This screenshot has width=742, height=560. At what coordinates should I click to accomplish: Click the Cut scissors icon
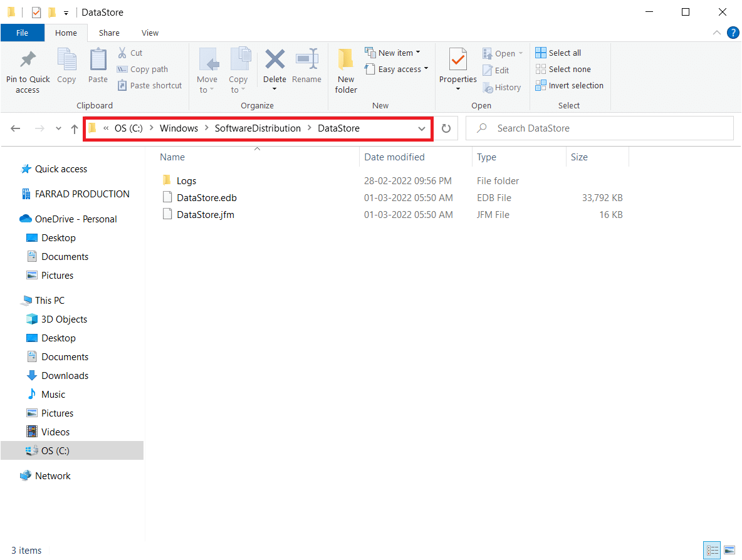[122, 53]
